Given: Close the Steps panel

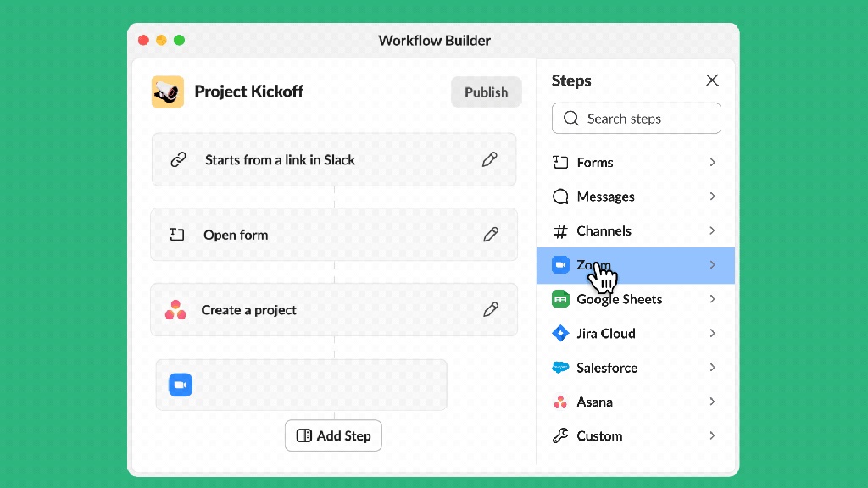Looking at the screenshot, I should [712, 80].
